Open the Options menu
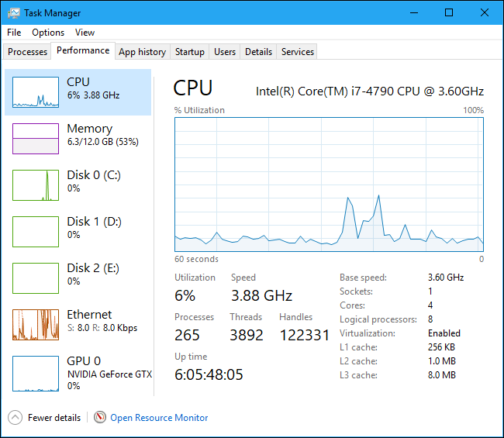The height and width of the screenshot is (438, 504). click(x=48, y=33)
